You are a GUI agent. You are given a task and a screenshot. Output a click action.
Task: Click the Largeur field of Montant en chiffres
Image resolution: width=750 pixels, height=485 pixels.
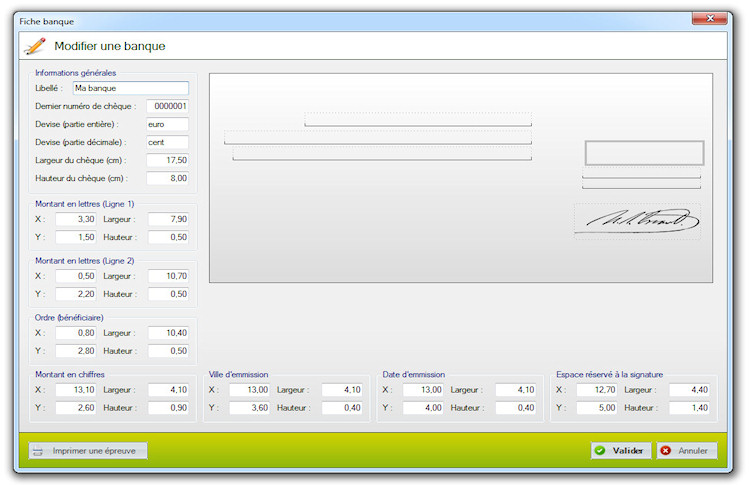[x=168, y=390]
